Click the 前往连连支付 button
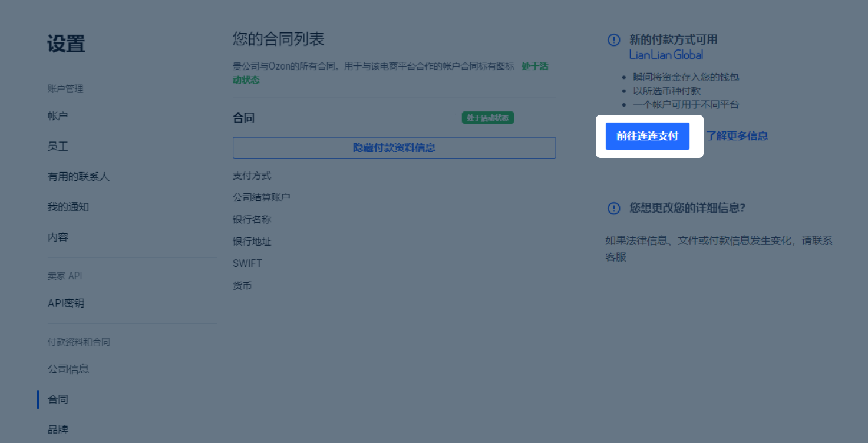868x443 pixels. point(648,136)
